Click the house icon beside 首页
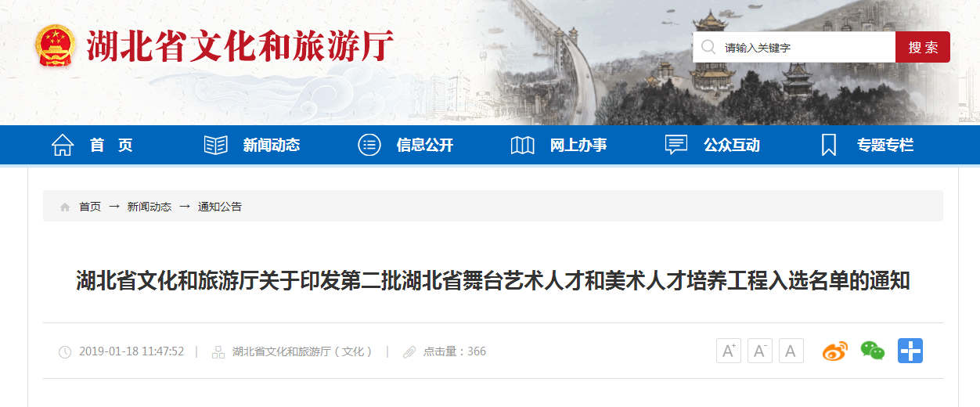 tap(63, 145)
